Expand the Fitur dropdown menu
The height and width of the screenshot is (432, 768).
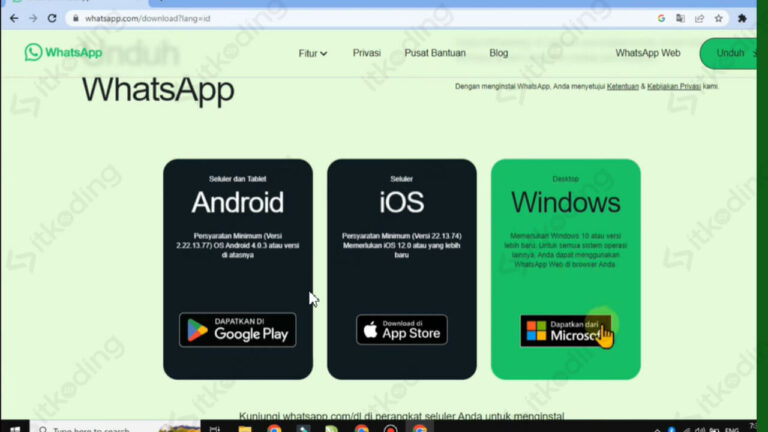(312, 53)
